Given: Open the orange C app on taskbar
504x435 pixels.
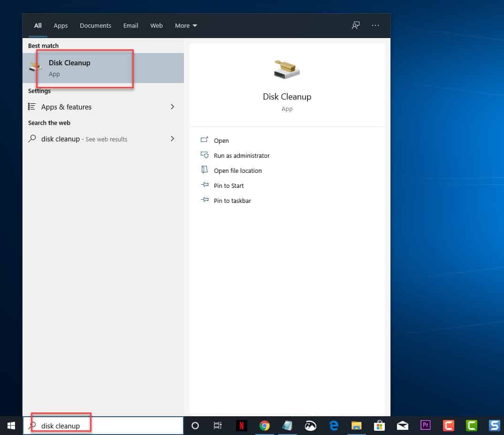Looking at the screenshot, I should [x=449, y=426].
